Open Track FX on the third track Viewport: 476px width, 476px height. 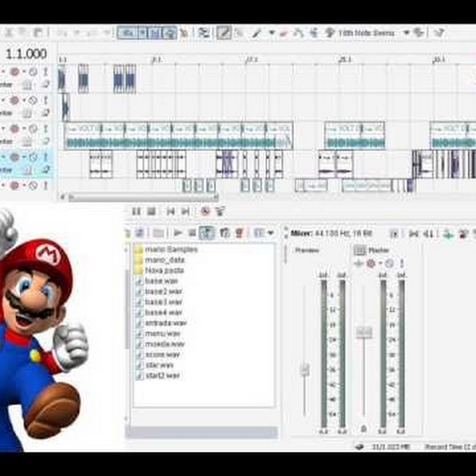15,129
